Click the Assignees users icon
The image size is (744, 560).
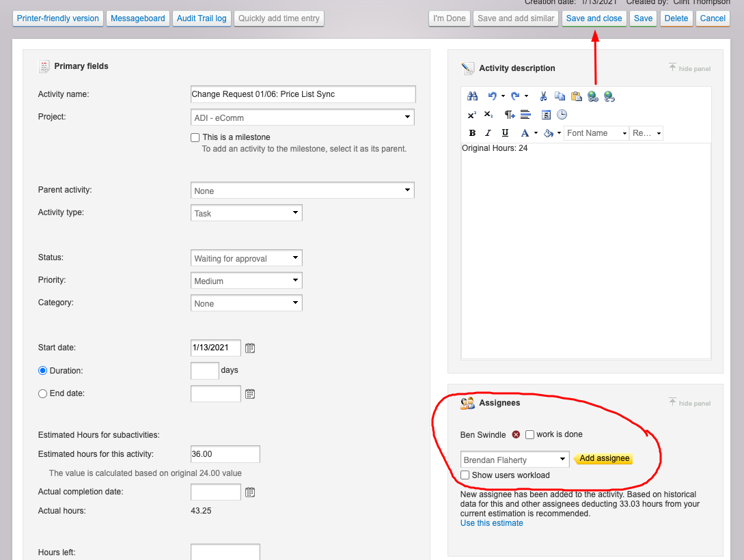[x=467, y=403]
